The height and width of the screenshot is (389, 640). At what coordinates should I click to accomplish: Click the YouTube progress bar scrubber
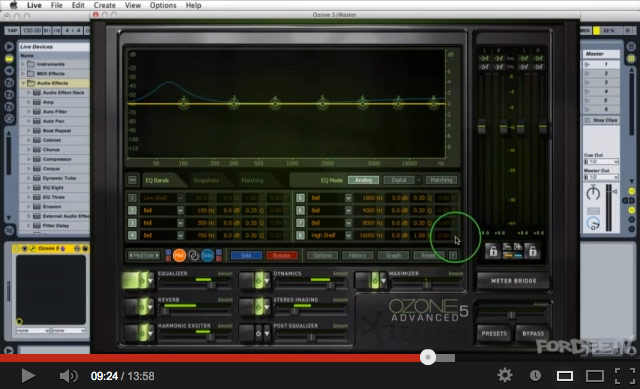click(x=428, y=357)
